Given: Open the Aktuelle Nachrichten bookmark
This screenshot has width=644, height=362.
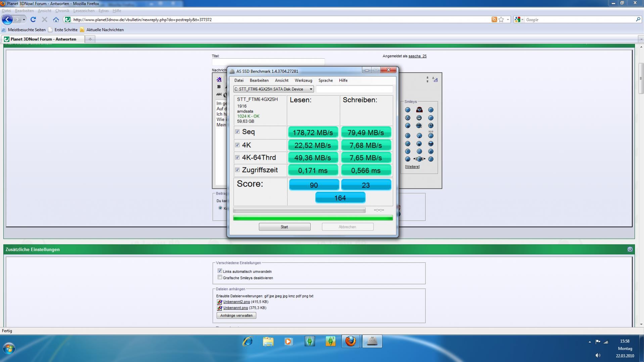Looking at the screenshot, I should tap(102, 30).
